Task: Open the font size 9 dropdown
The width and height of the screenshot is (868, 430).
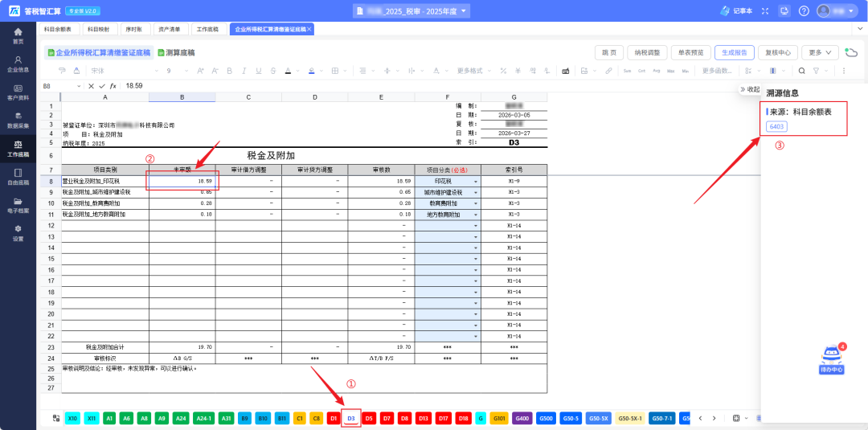Action: tap(176, 71)
